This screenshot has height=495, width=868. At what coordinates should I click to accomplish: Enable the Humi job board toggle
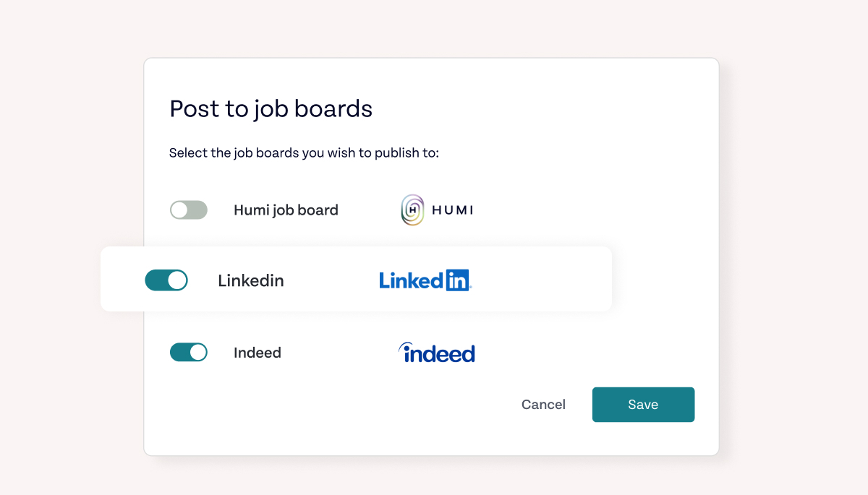pos(188,210)
